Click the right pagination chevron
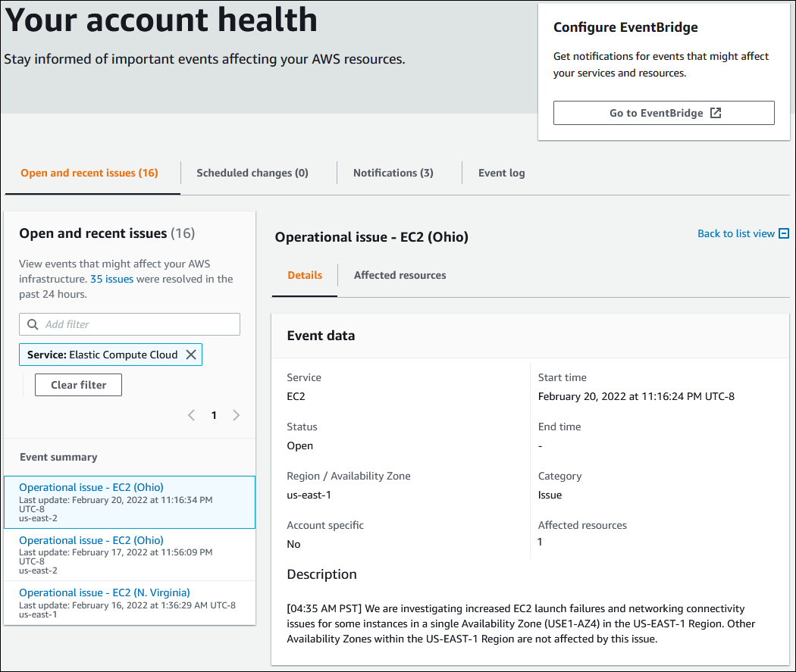This screenshot has height=672, width=796. point(236,415)
